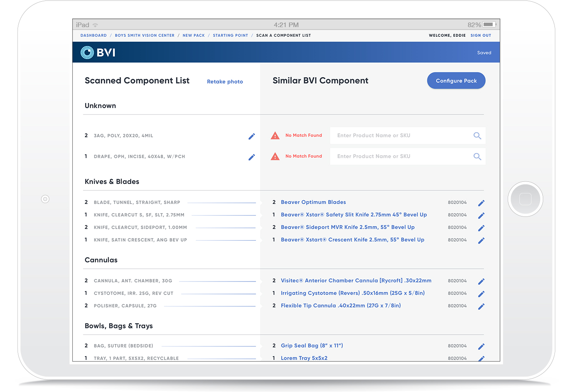
Task: Select Scan a Component List breadcrumb
Action: (x=283, y=35)
